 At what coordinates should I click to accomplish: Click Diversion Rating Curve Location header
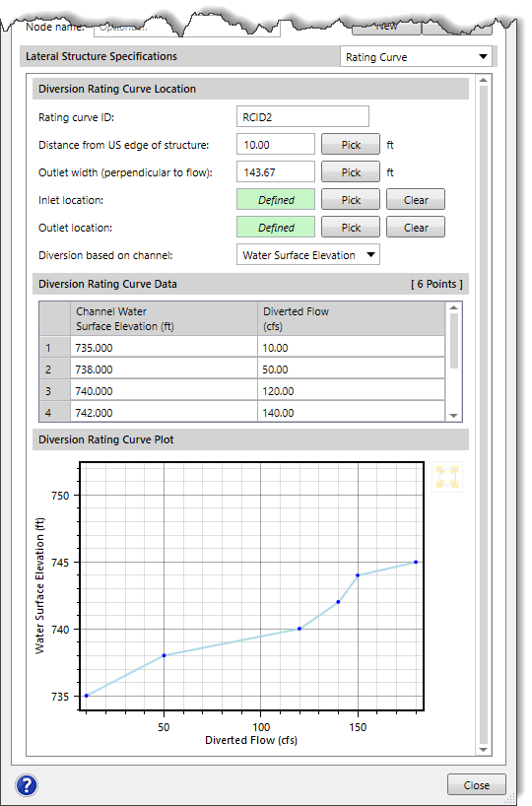(250, 89)
